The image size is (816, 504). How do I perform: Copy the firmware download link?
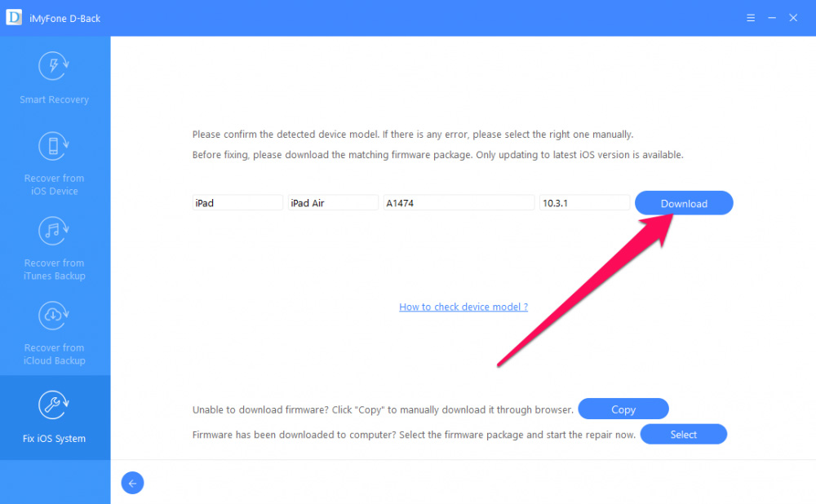click(623, 409)
